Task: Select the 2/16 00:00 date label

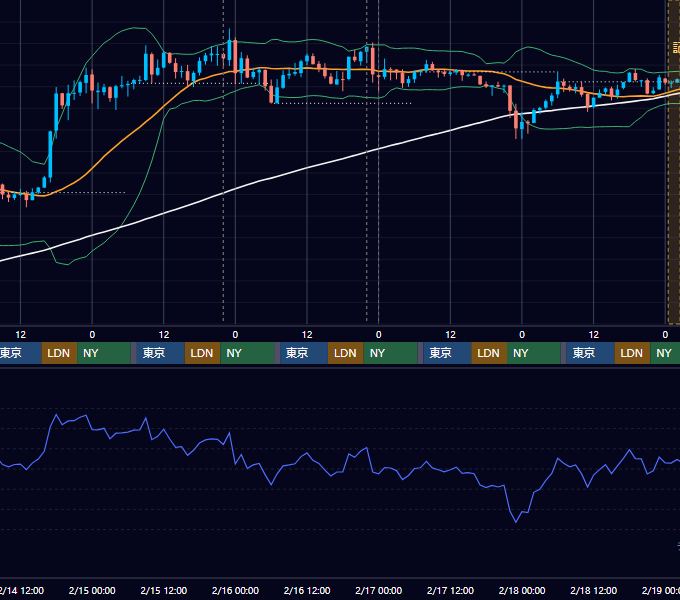Action: [x=235, y=590]
